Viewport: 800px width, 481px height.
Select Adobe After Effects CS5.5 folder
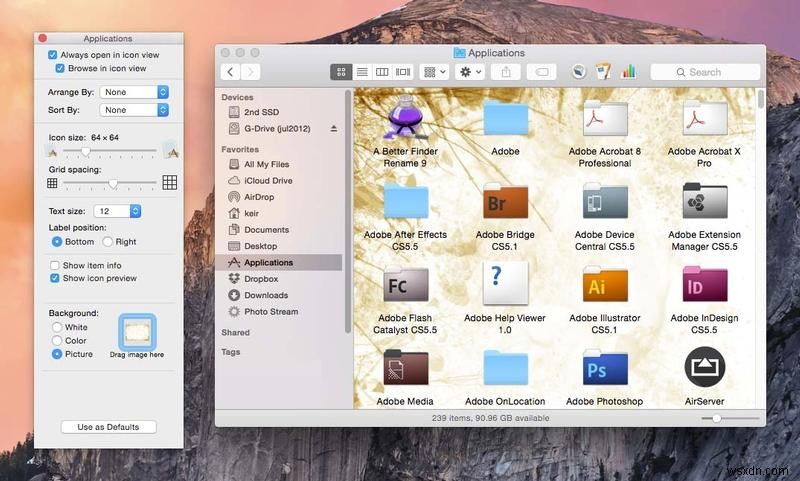point(406,201)
